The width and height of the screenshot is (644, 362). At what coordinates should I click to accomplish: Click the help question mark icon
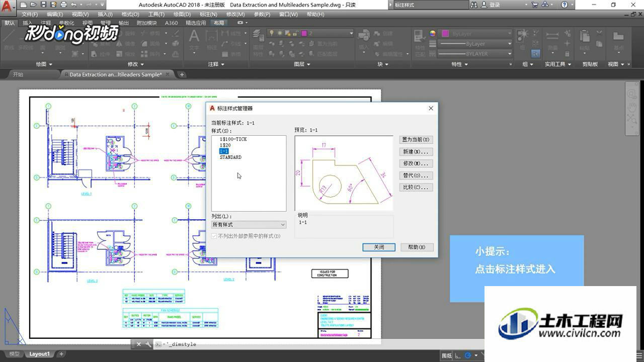tap(565, 5)
